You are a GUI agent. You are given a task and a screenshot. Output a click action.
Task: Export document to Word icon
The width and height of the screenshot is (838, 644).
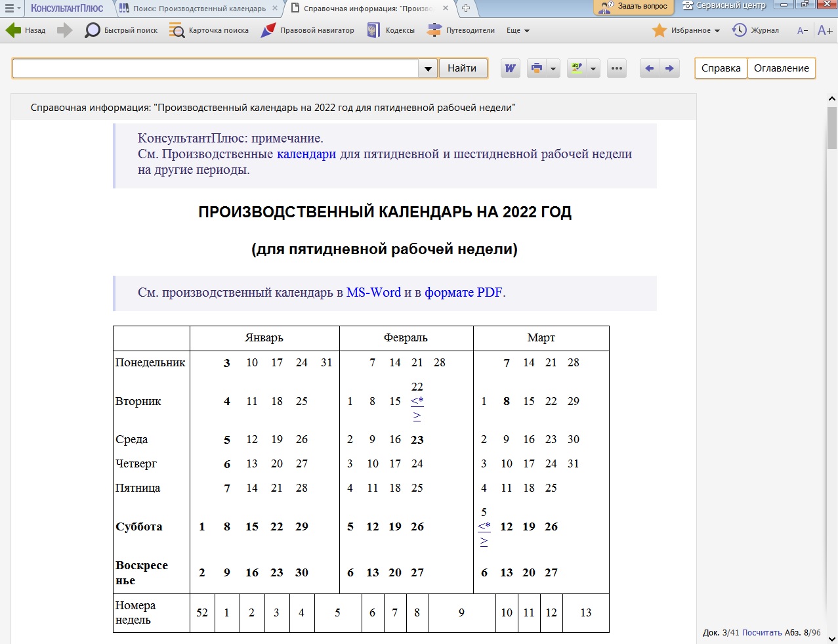click(510, 68)
